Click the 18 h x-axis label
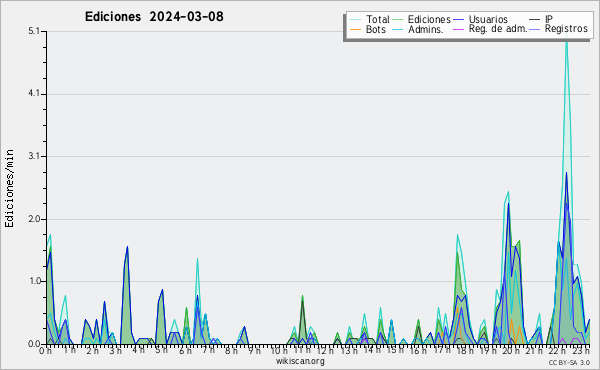This screenshot has height=370, width=600. (x=466, y=350)
